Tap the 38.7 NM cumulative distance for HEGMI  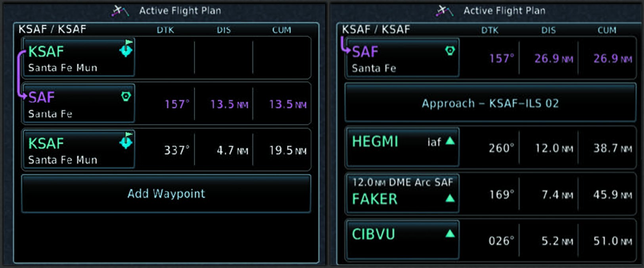coord(612,148)
